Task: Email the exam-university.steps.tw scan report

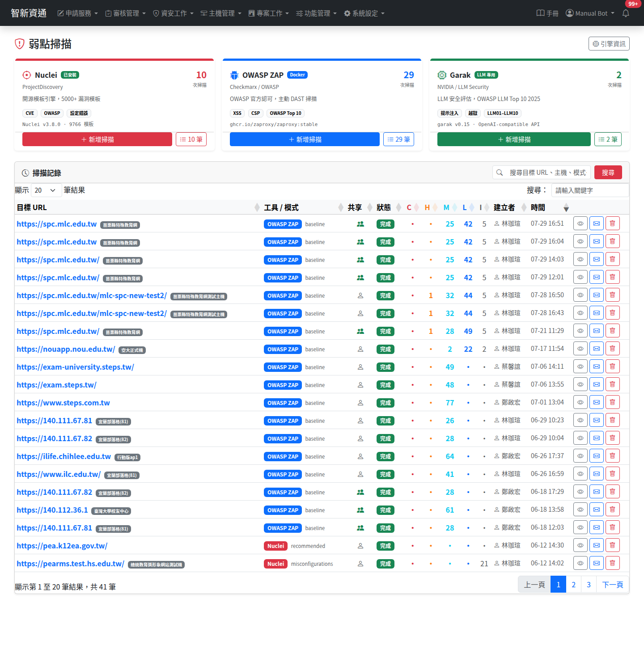Action: coord(596,367)
